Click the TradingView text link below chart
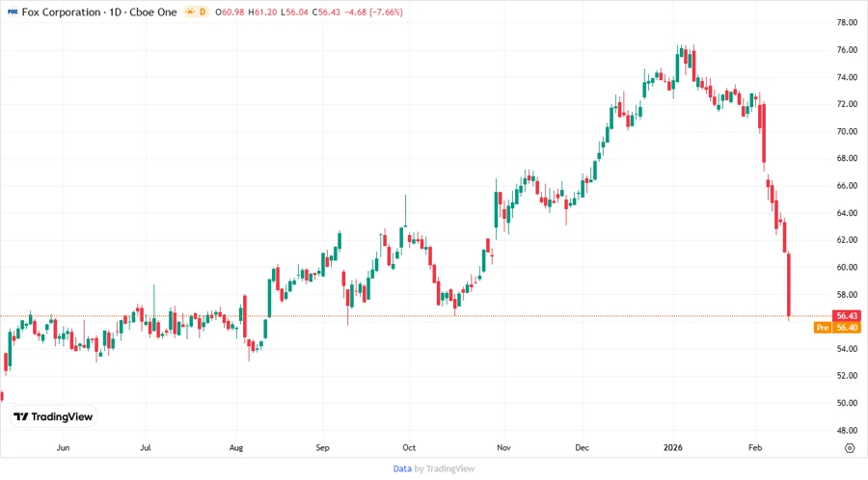Viewport: 868px width, 480px height. pyautogui.click(x=450, y=468)
